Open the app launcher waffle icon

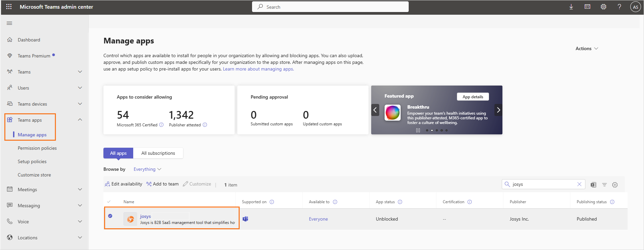[9, 7]
